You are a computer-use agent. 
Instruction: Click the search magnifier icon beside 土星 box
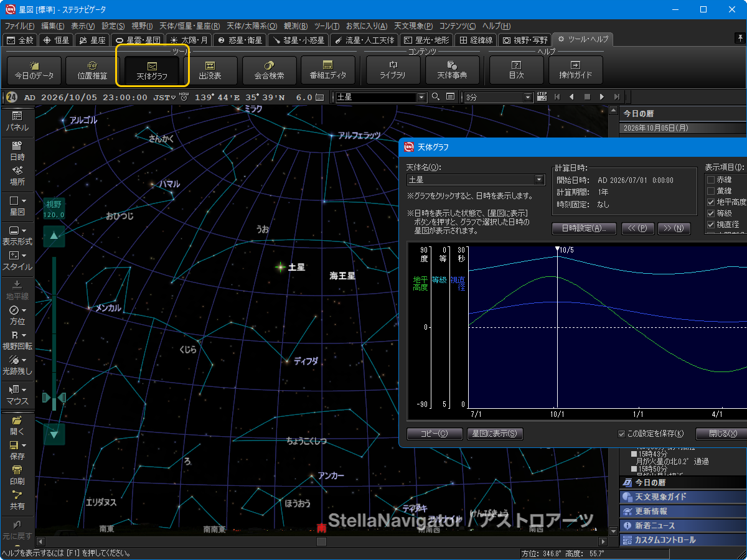click(436, 97)
